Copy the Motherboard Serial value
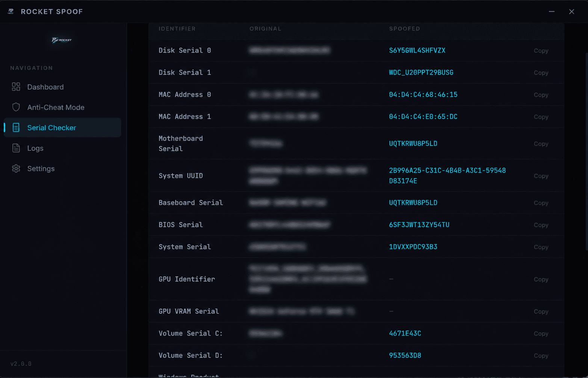The height and width of the screenshot is (378, 588). click(541, 144)
